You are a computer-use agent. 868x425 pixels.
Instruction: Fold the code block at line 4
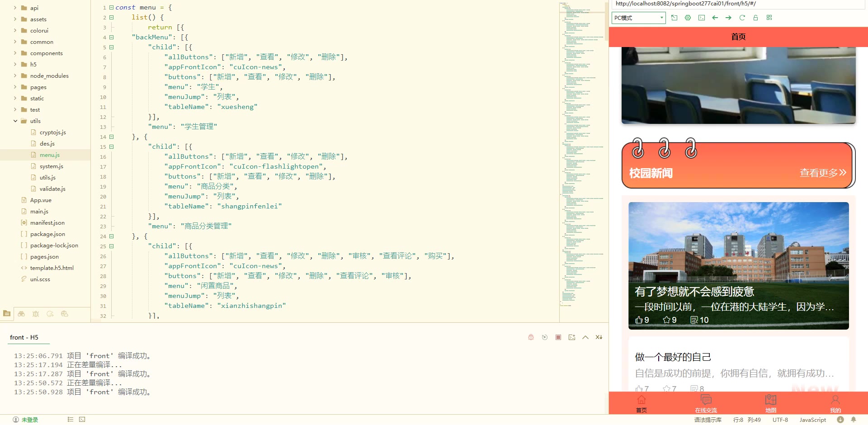112,37
